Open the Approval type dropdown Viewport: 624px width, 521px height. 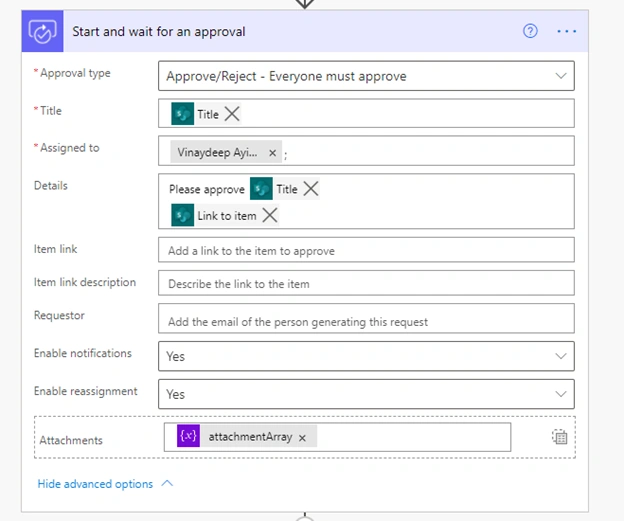tap(366, 76)
